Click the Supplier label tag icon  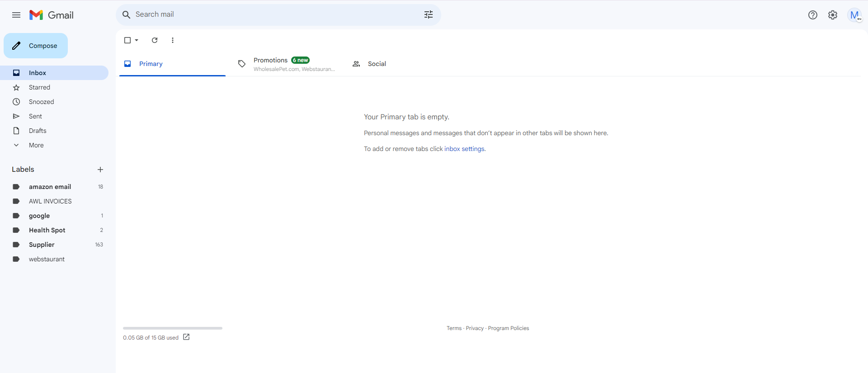pyautogui.click(x=16, y=245)
